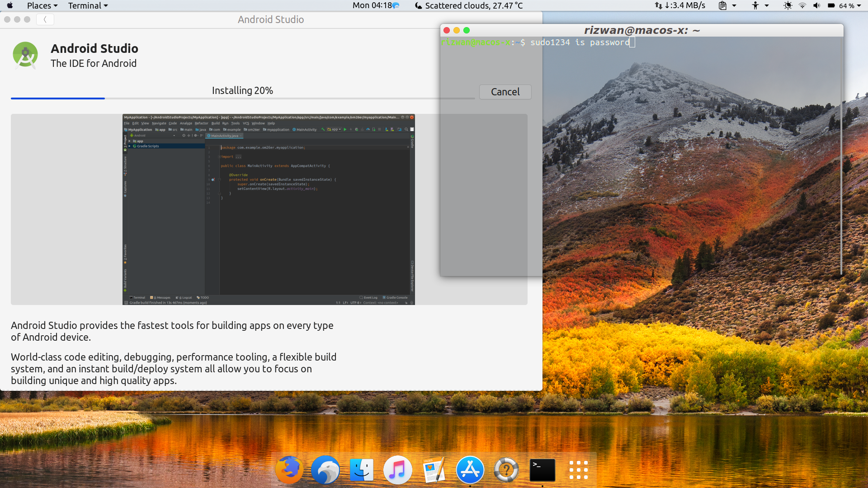
Task: Toggle the Event Log panel
Action: (x=370, y=297)
